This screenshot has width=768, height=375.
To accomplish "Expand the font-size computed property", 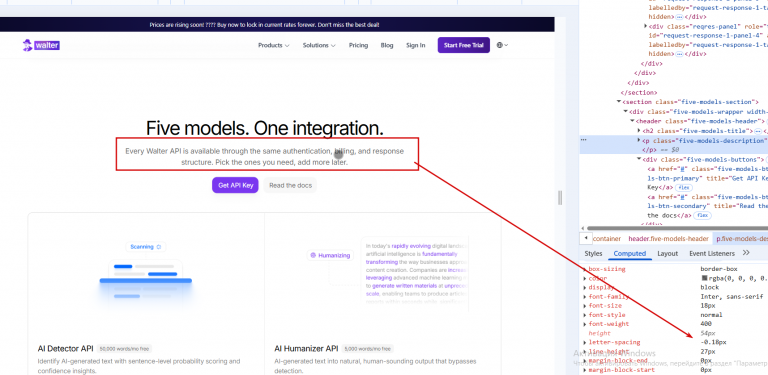I will (x=585, y=305).
